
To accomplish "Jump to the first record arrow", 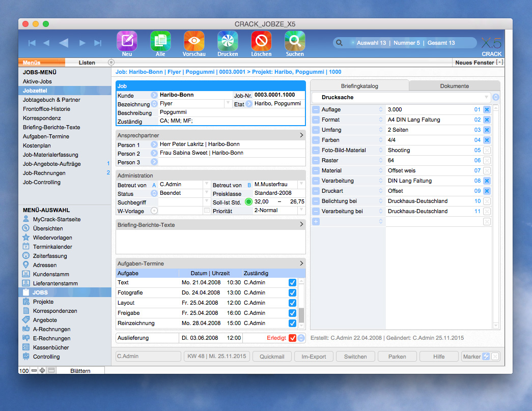I will point(32,43).
